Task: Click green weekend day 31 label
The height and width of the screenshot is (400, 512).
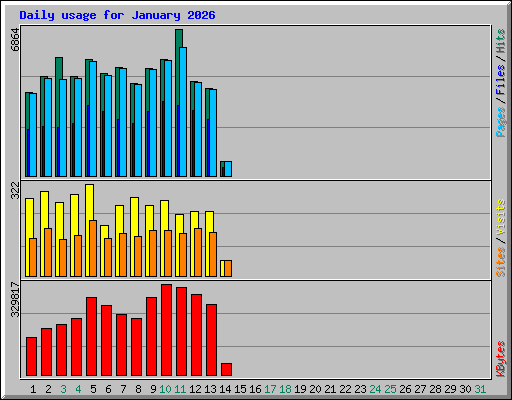Action: click(480, 389)
